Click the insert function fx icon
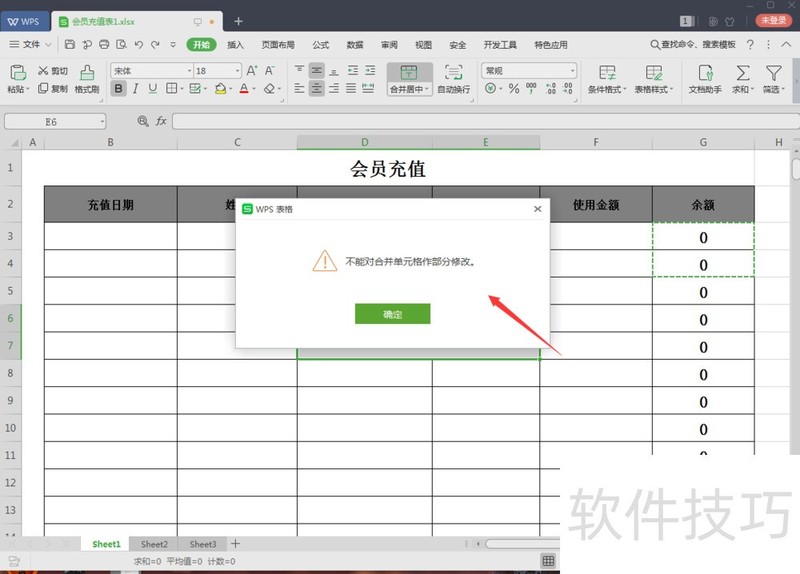Image resolution: width=800 pixels, height=574 pixels. click(160, 121)
